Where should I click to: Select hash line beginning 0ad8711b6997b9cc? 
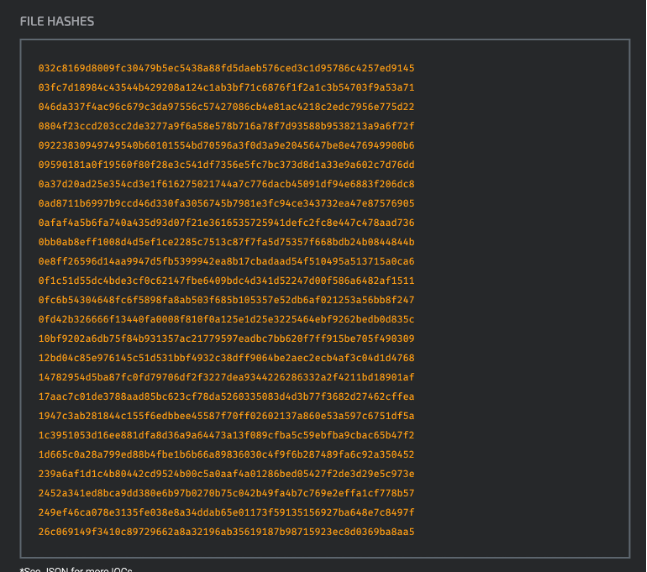226,203
